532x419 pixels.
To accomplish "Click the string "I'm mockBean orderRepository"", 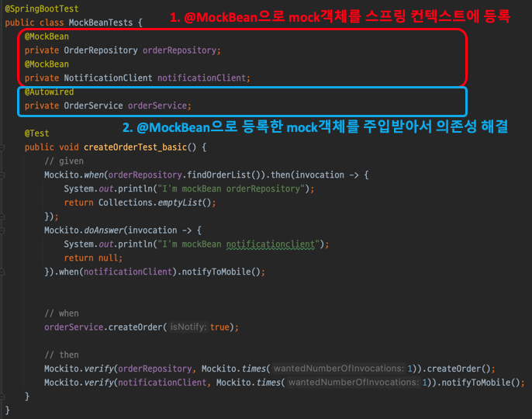I will (x=231, y=189).
